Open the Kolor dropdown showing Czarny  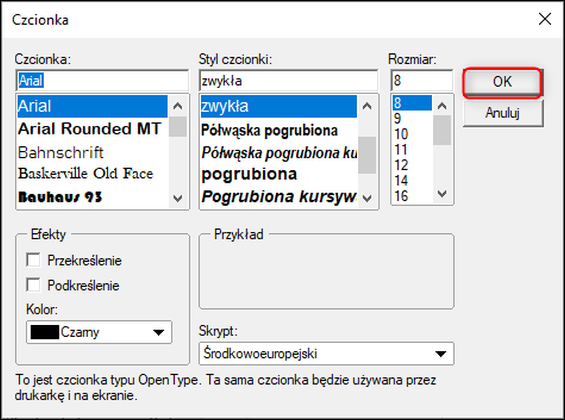(x=99, y=332)
